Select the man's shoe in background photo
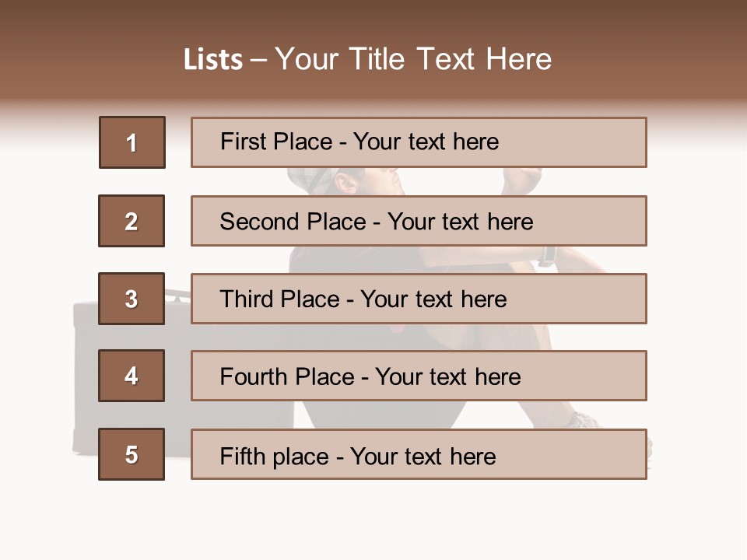 [x=585, y=420]
